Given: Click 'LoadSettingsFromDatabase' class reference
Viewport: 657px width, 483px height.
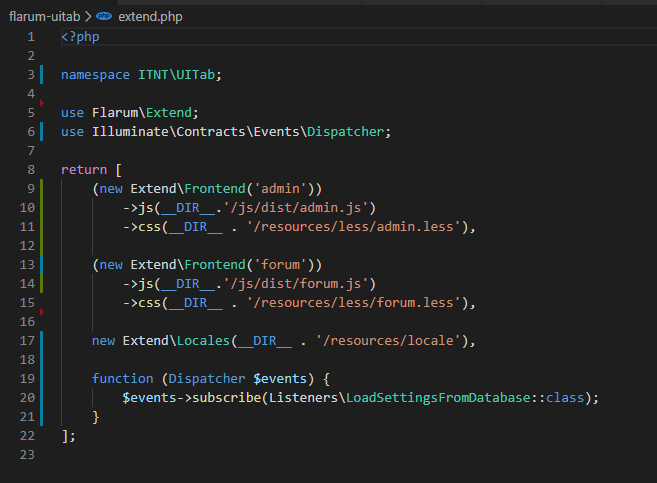Looking at the screenshot, I should [x=438, y=398].
